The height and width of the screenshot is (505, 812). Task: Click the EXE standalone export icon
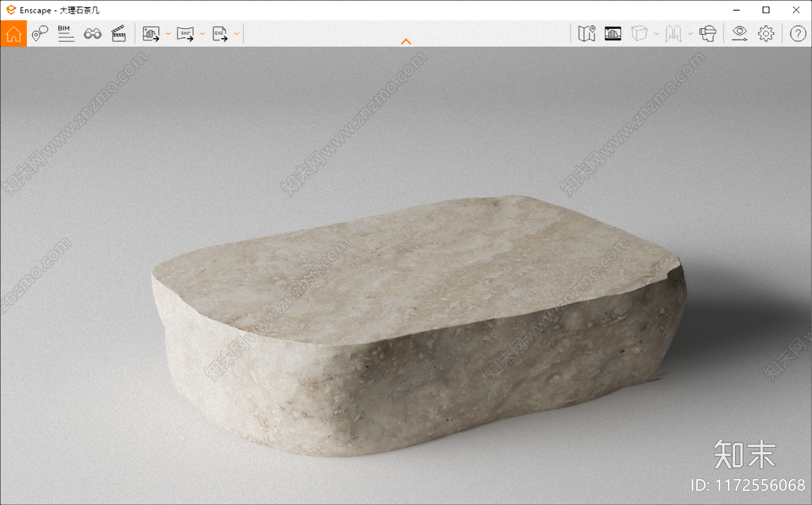pyautogui.click(x=220, y=34)
